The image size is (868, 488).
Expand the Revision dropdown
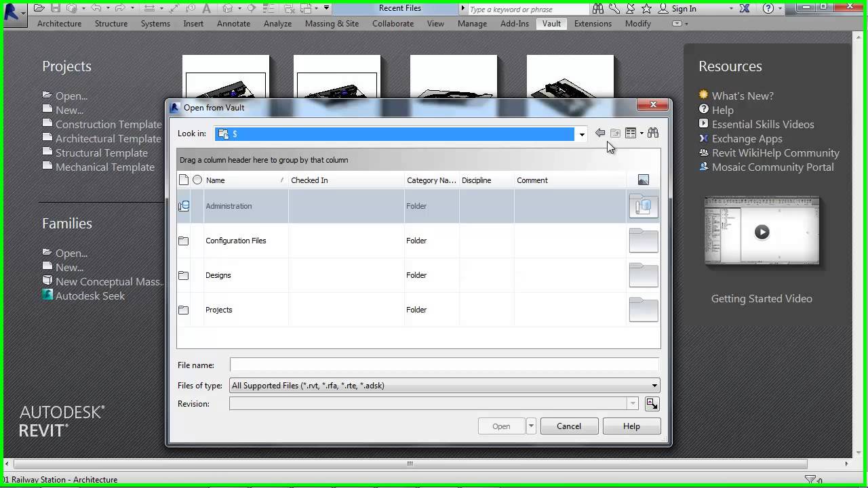pyautogui.click(x=633, y=404)
